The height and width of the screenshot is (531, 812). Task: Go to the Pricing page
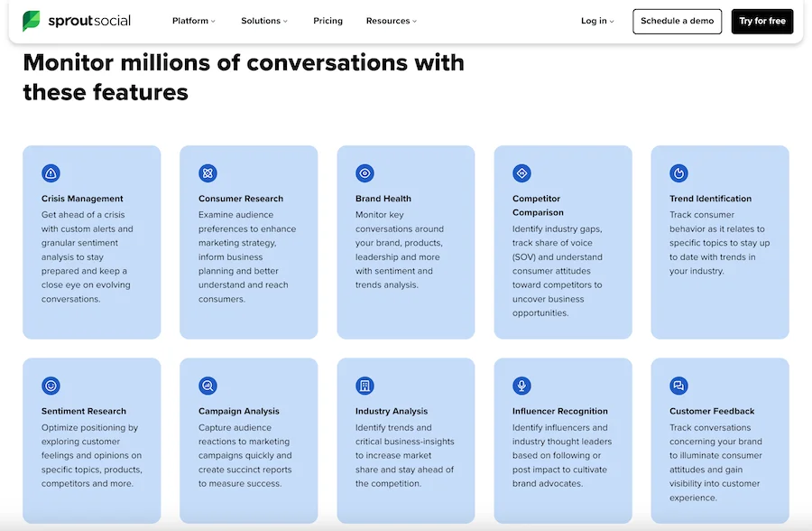(x=328, y=21)
